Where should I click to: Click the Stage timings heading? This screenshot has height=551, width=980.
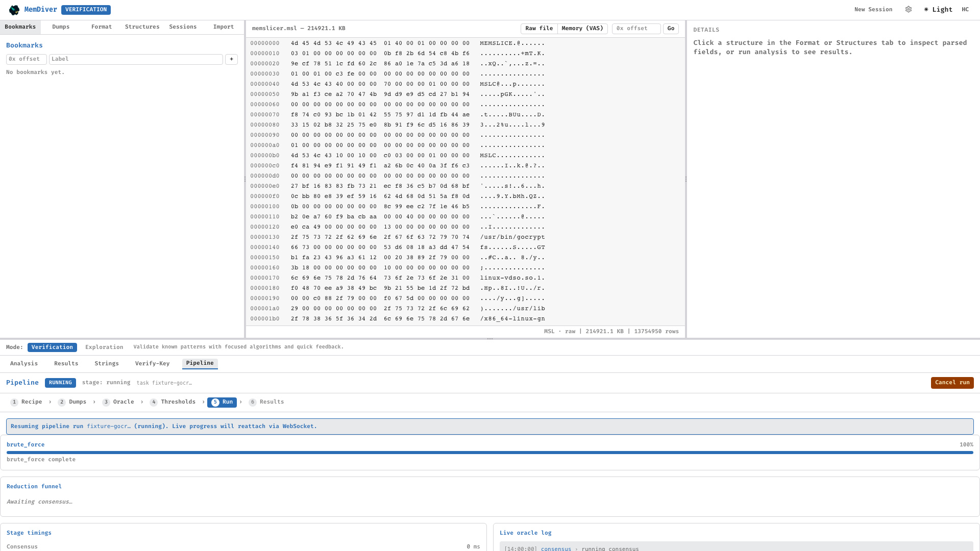[x=29, y=533]
